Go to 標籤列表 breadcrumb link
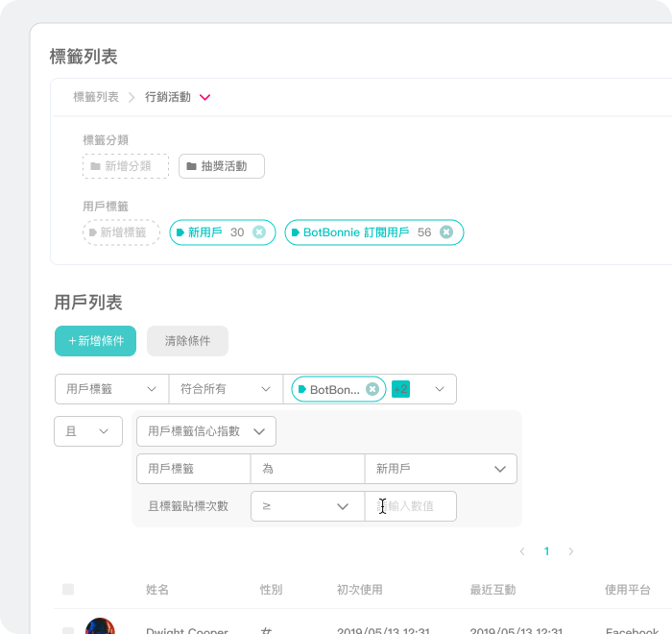This screenshot has width=672, height=634. click(96, 97)
